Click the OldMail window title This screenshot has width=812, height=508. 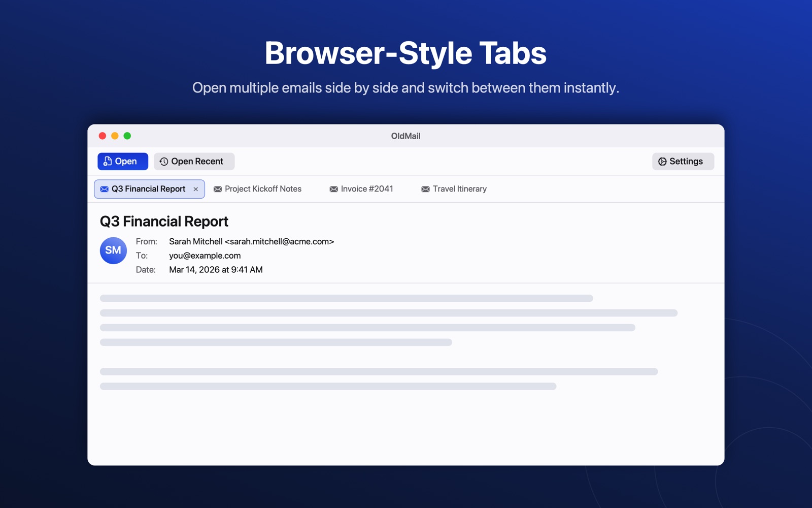pos(405,136)
